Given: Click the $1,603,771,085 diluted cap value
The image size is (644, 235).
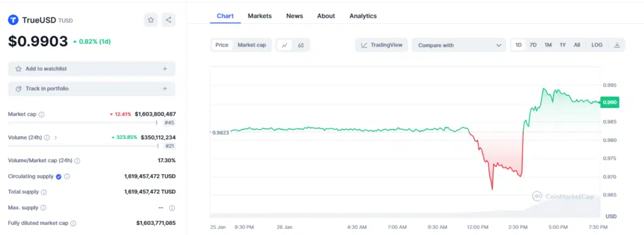Looking at the screenshot, I should click(x=156, y=223).
